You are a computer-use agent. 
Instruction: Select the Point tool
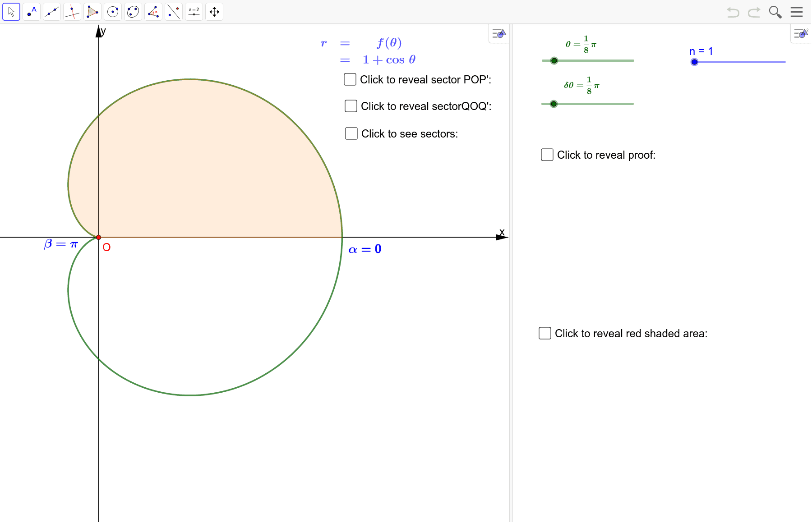click(x=32, y=12)
